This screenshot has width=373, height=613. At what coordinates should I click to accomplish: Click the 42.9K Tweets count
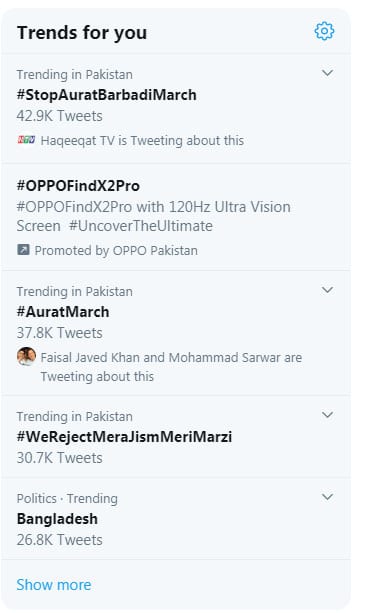(x=59, y=116)
